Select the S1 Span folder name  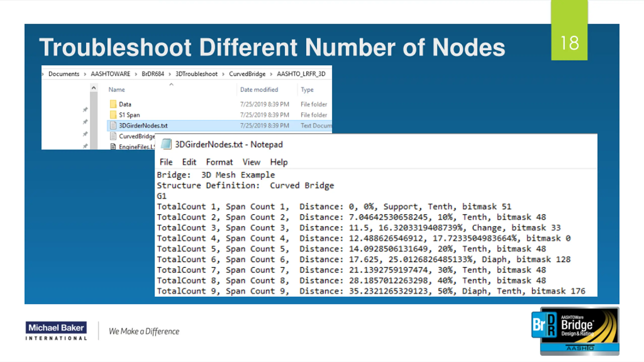click(x=129, y=115)
